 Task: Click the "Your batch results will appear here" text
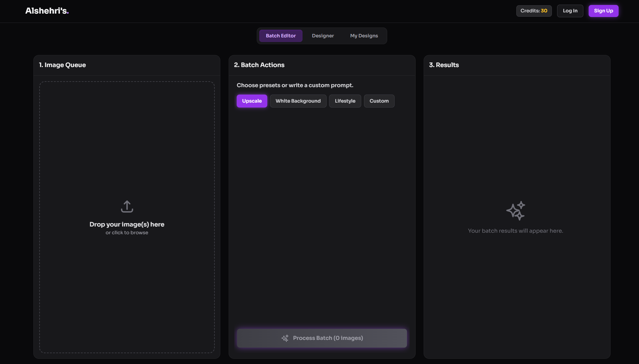click(x=515, y=231)
